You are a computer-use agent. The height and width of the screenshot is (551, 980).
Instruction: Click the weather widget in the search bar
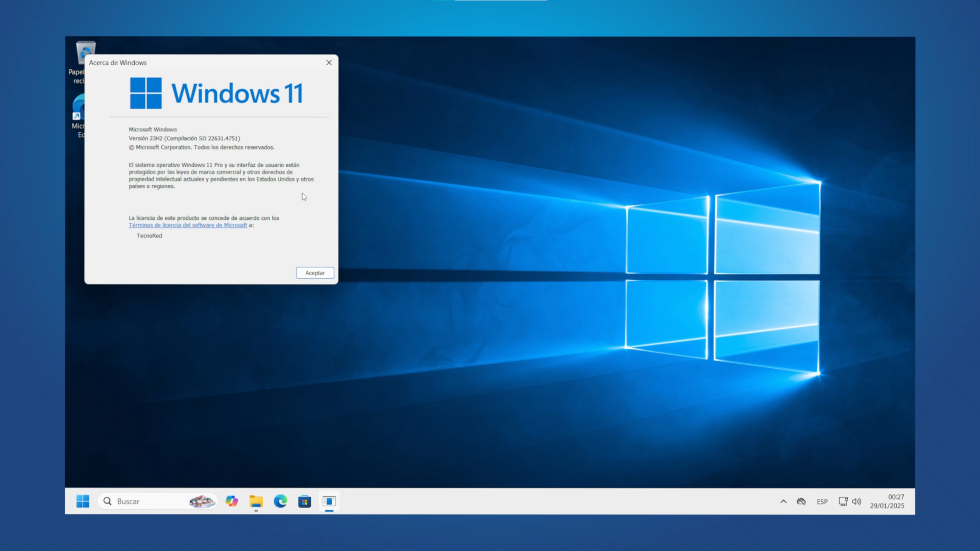click(203, 502)
